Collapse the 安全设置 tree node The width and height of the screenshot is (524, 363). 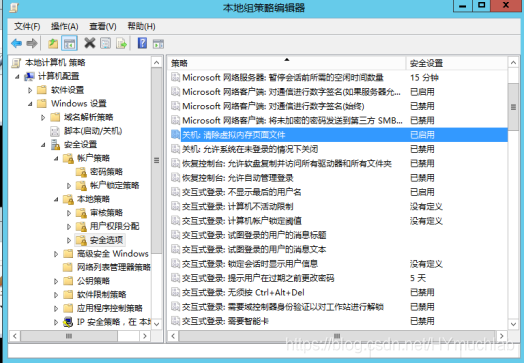pos(43,145)
